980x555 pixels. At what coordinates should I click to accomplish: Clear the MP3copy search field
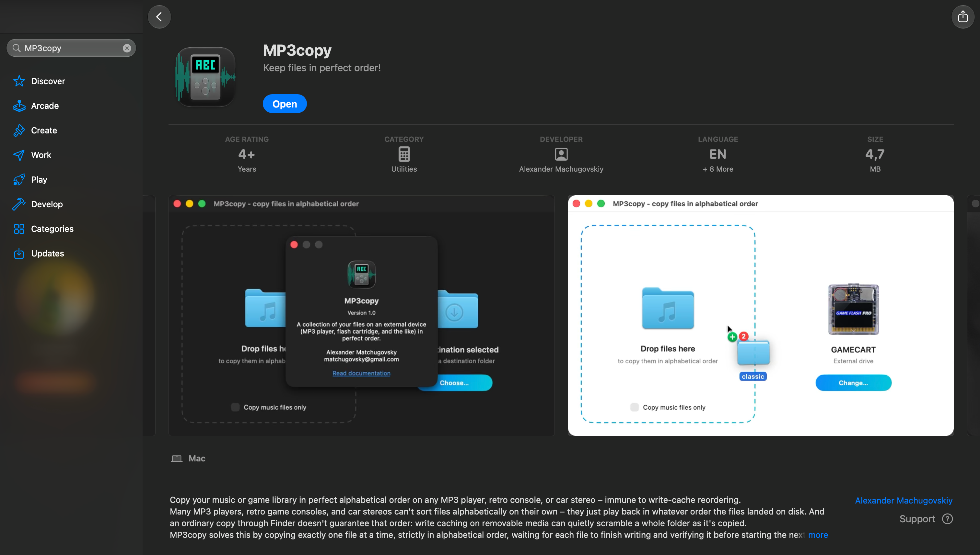(127, 48)
